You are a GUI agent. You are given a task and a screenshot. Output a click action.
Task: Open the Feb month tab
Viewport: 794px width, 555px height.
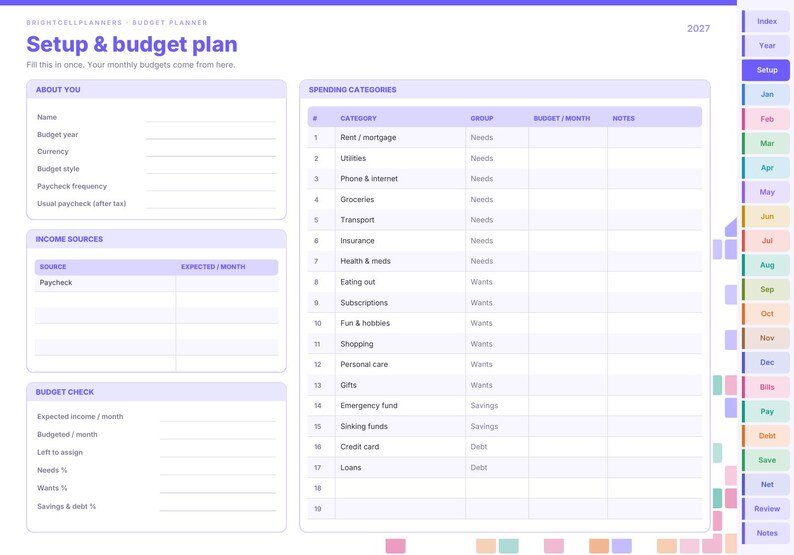click(766, 119)
